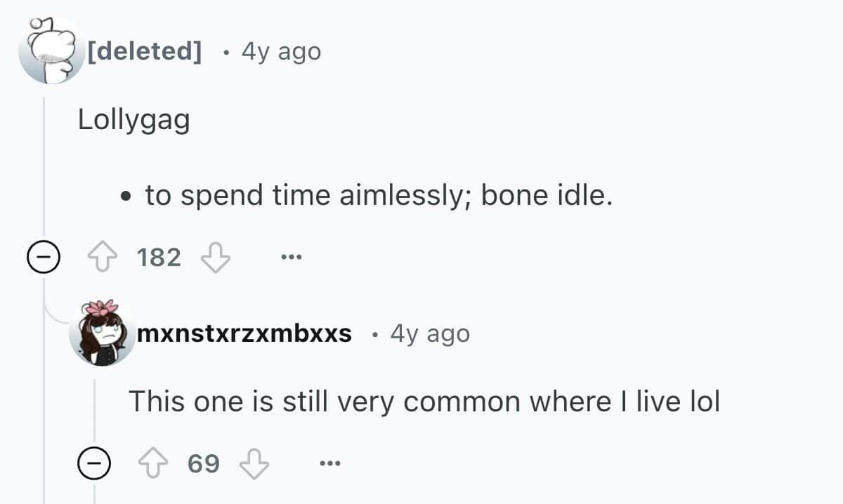Open the mxnstxrzxmbxxs username profile link
This screenshot has height=504, width=843.
pyautogui.click(x=244, y=333)
